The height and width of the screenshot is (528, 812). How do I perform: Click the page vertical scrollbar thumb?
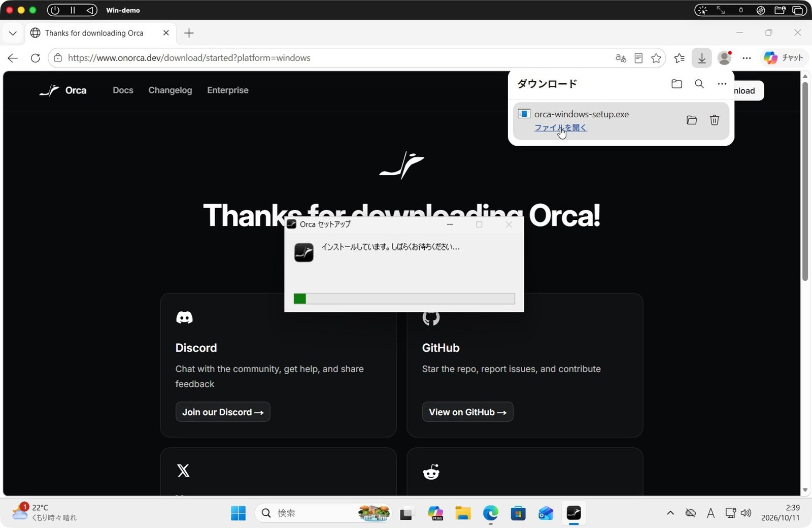(x=805, y=180)
